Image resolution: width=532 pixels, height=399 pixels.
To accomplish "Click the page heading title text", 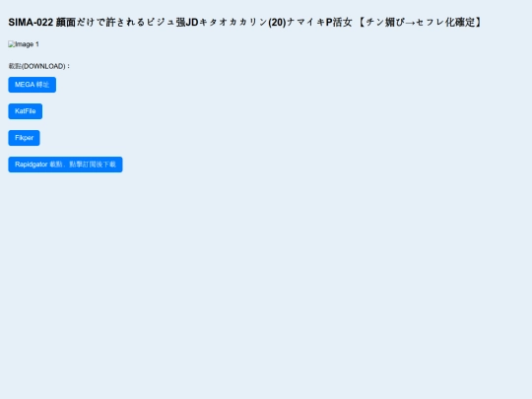I will click(x=244, y=23).
